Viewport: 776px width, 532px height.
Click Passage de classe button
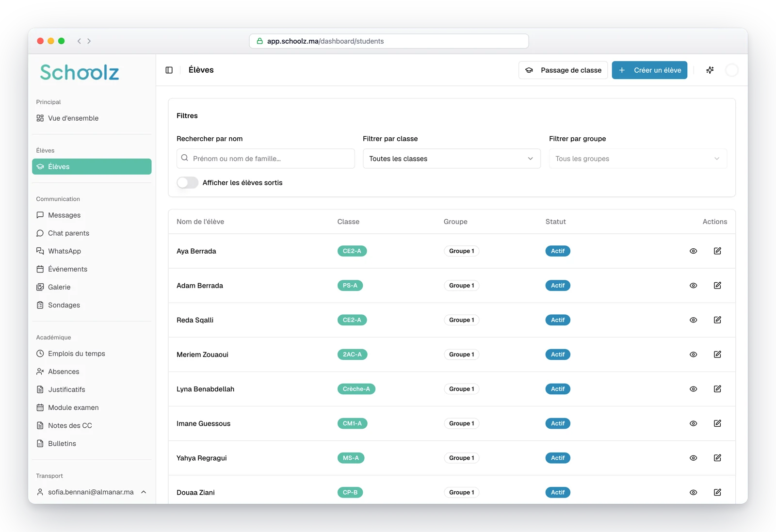click(563, 70)
